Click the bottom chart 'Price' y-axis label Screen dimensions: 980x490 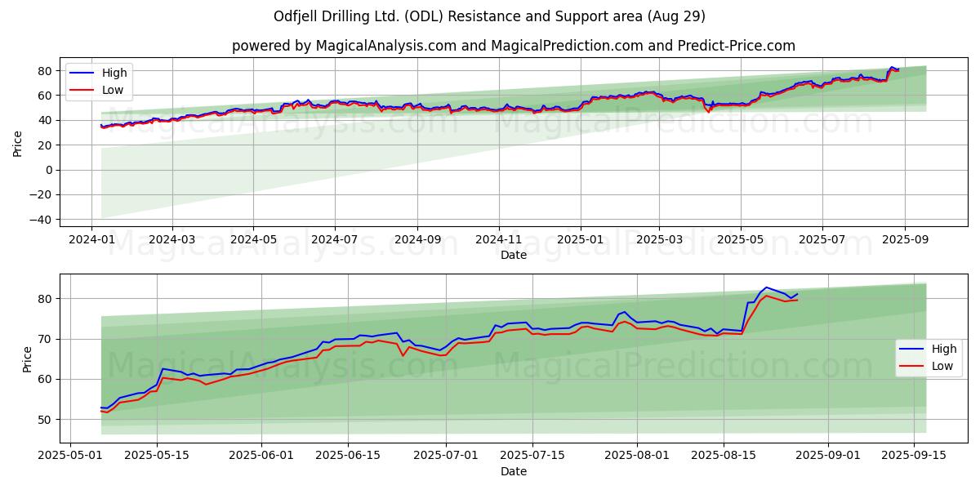28,359
